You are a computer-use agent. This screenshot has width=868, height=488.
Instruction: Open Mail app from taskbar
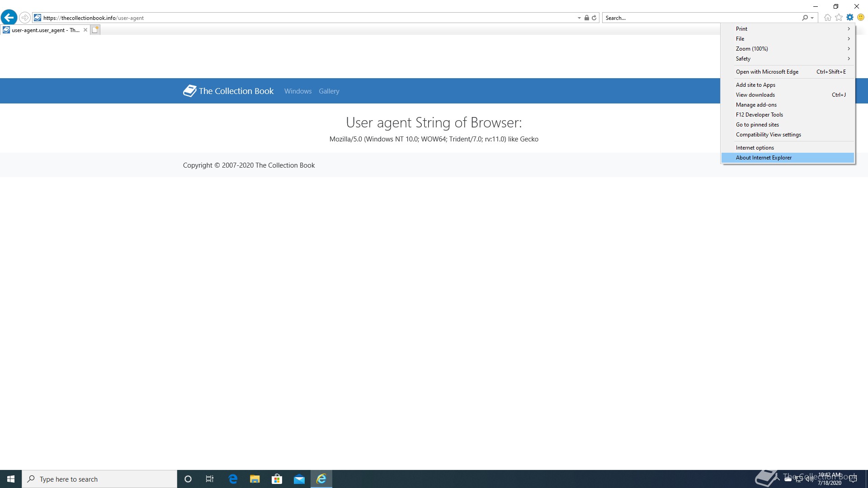pos(299,479)
